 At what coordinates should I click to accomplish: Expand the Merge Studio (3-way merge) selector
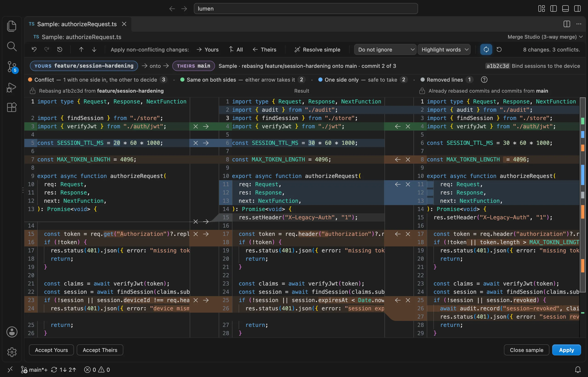coord(545,37)
